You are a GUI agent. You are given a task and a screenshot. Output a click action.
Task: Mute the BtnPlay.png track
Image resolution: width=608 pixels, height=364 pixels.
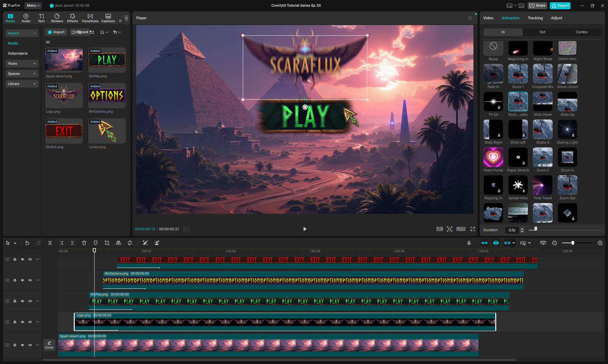pos(30,301)
